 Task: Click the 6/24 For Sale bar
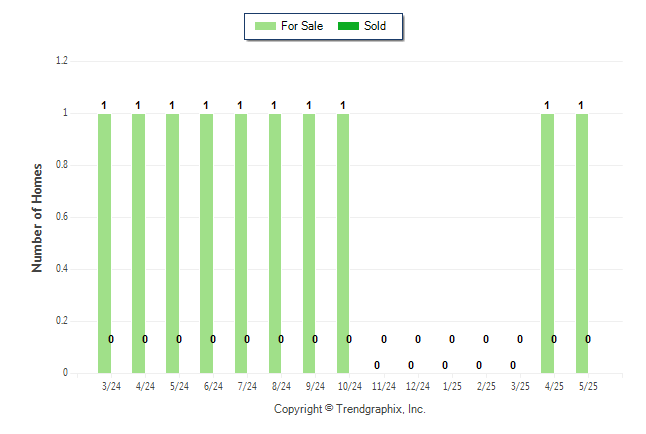click(x=206, y=244)
